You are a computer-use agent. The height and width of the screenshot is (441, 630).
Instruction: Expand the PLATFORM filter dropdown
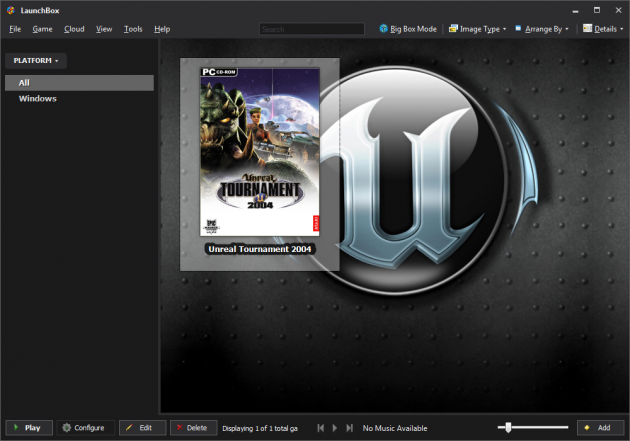[x=36, y=61]
